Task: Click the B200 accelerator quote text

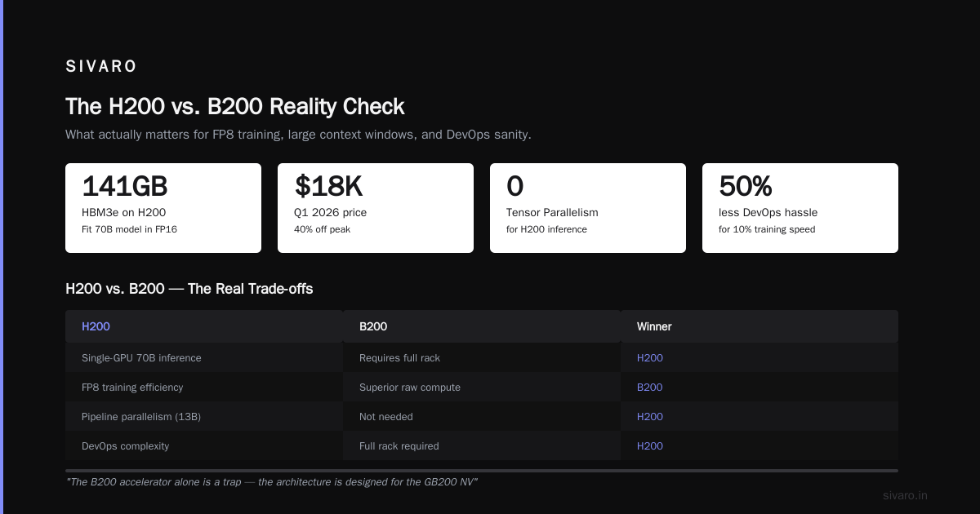Action: coord(271,482)
